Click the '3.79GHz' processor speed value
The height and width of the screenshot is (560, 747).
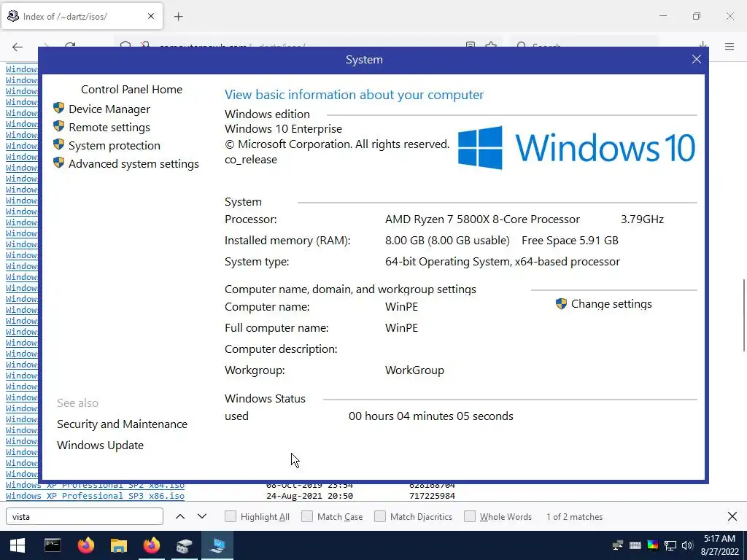click(x=642, y=219)
